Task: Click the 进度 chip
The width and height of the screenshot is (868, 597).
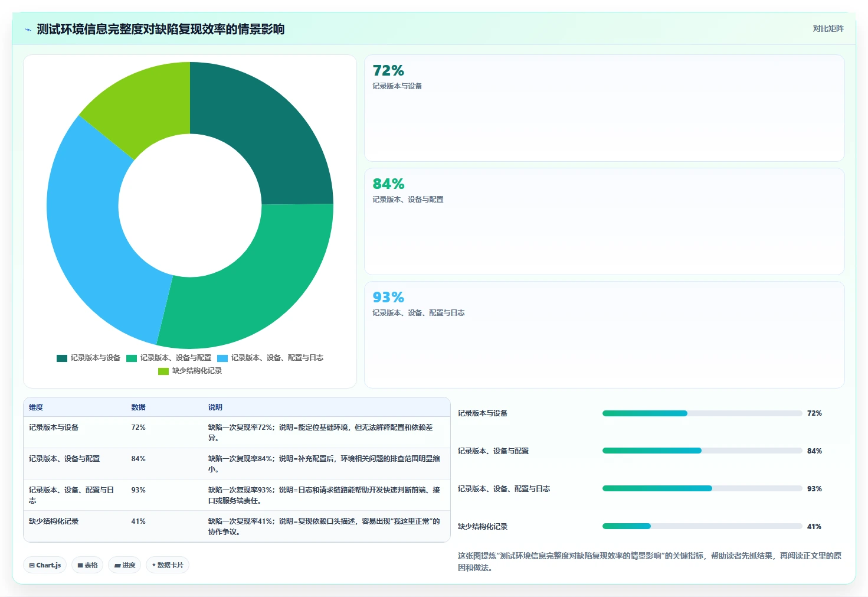Action: [125, 565]
